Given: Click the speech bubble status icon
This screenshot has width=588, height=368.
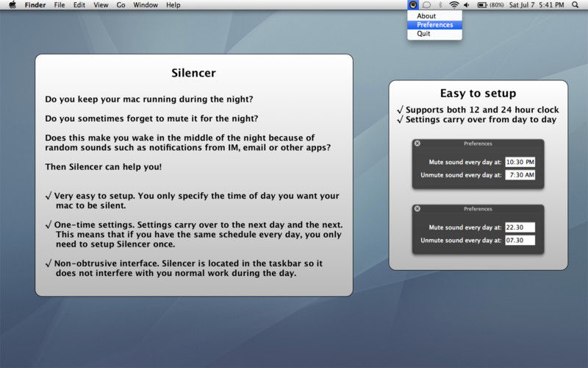Looking at the screenshot, I should point(426,5).
